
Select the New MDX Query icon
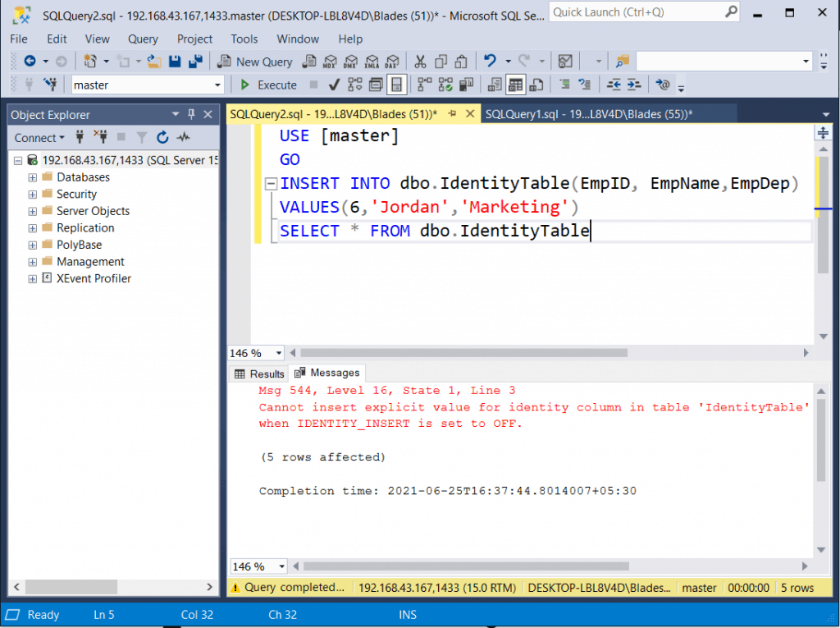[x=328, y=62]
